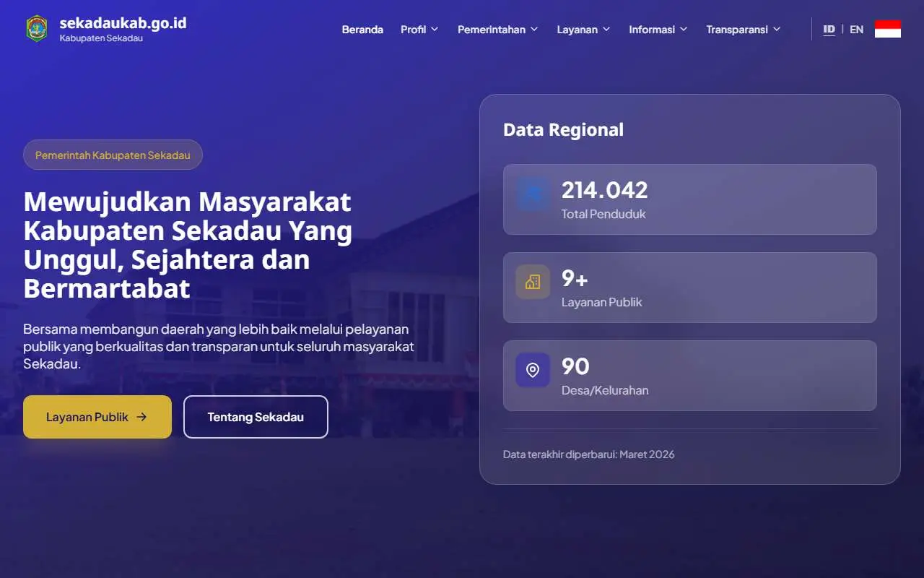Click the Data Regional heading
924x578 pixels.
click(563, 130)
